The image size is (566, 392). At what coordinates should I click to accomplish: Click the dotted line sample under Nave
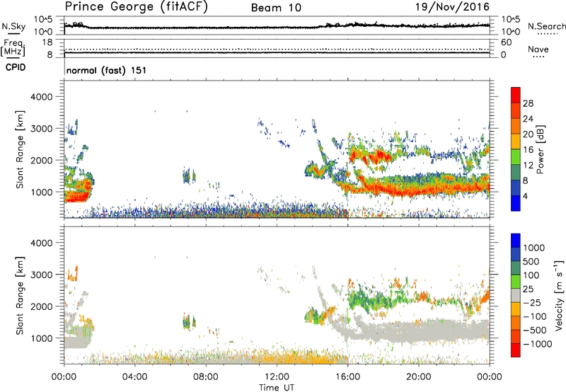pos(538,57)
